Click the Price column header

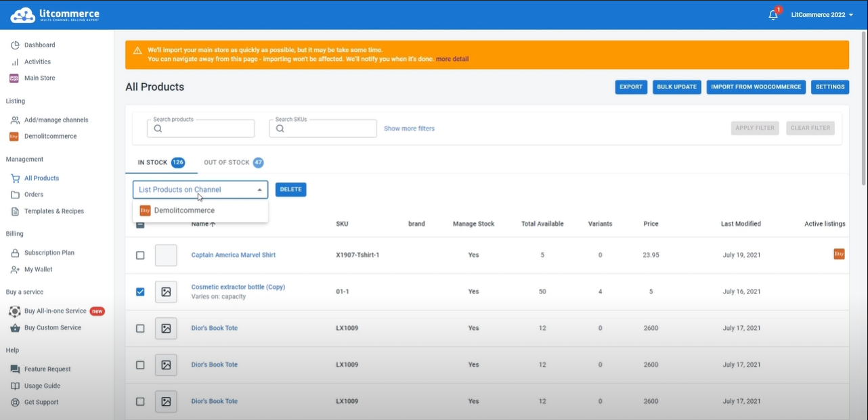point(651,224)
